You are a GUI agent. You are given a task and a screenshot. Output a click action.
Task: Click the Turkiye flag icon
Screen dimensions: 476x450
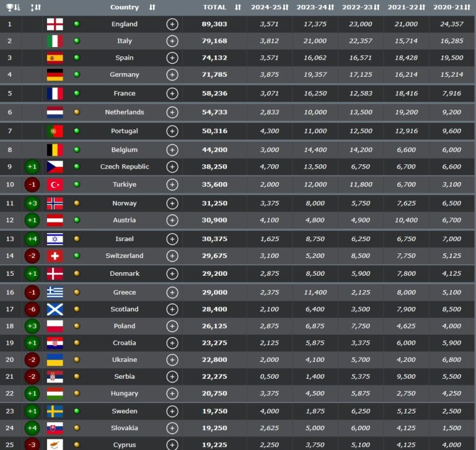click(x=55, y=184)
